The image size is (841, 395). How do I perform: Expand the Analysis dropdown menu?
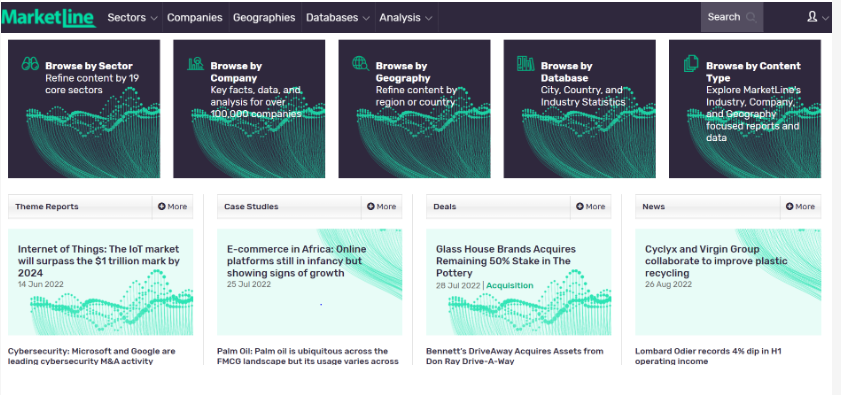tap(406, 17)
